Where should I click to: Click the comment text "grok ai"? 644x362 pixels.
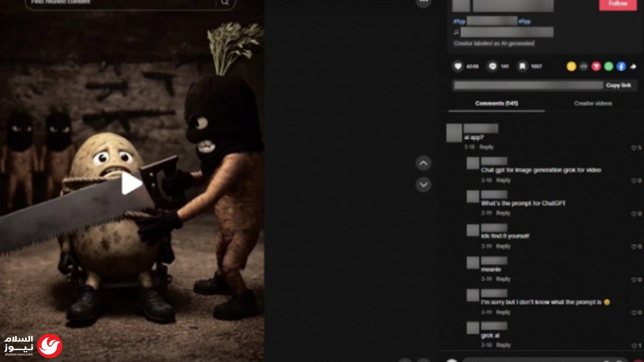click(x=490, y=335)
